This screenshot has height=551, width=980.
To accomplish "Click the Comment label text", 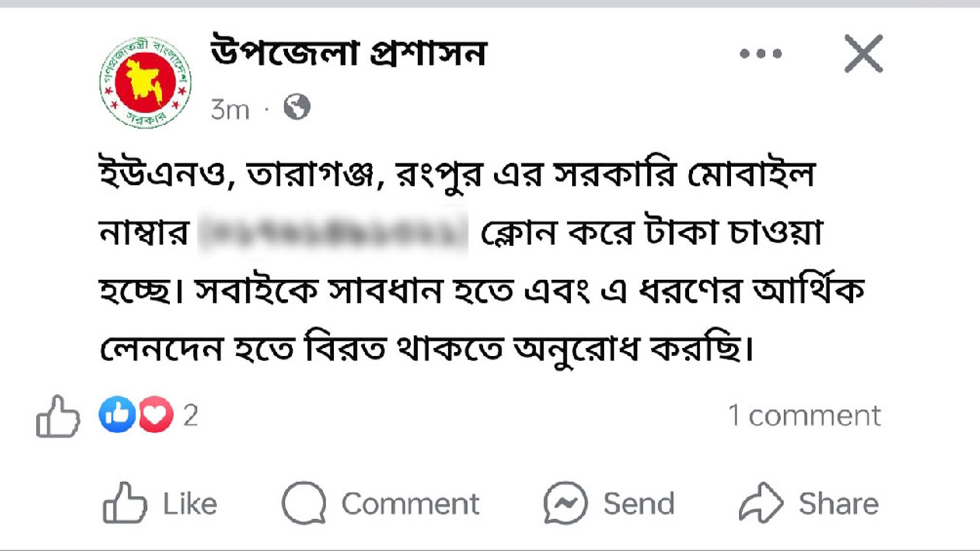I will click(x=410, y=503).
